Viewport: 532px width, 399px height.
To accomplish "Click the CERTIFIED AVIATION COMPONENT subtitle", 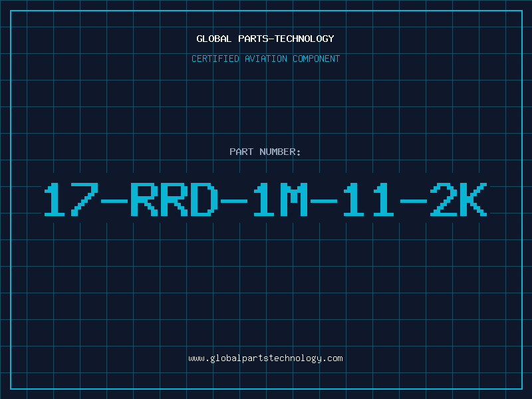I will coord(265,59).
